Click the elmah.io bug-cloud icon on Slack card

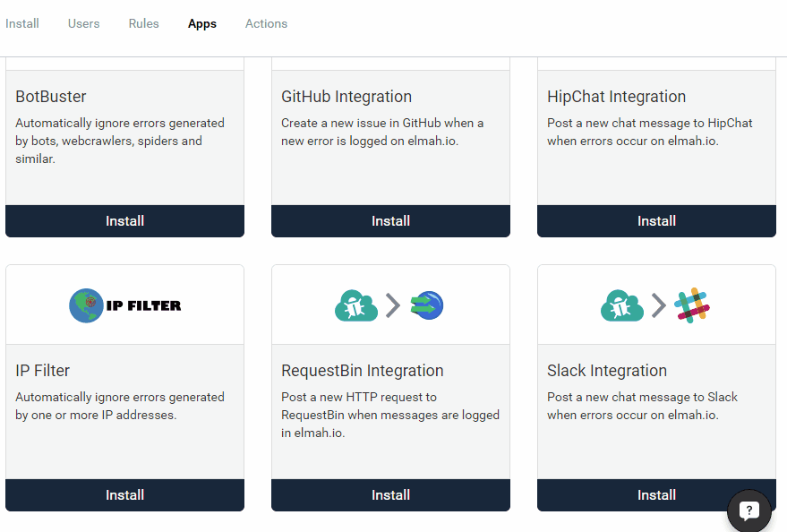(x=621, y=305)
